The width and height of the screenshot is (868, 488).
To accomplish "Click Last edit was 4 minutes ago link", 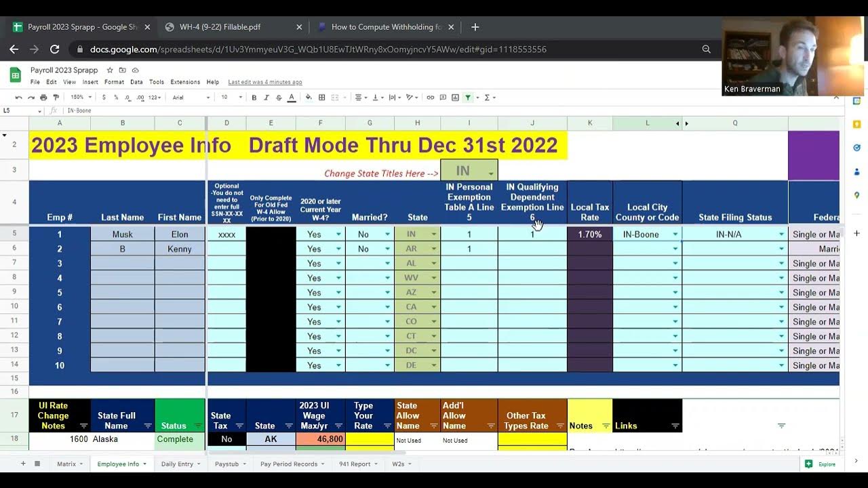I will click(x=265, y=82).
